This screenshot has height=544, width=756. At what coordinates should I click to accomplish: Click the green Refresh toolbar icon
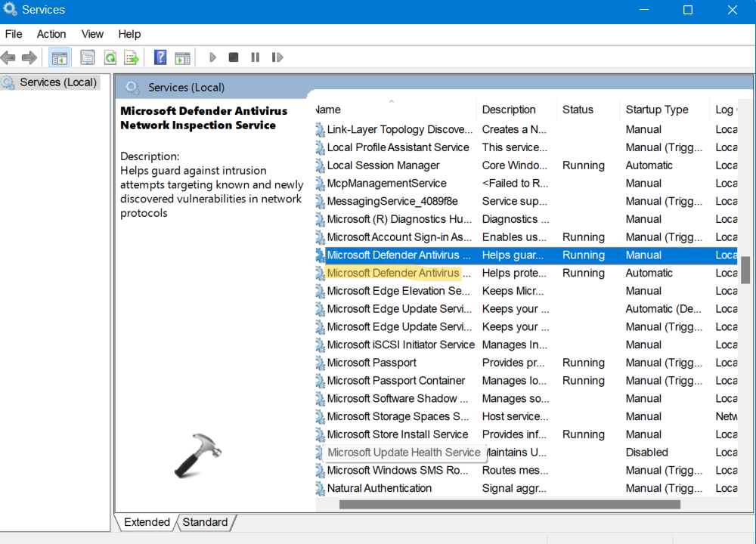110,57
